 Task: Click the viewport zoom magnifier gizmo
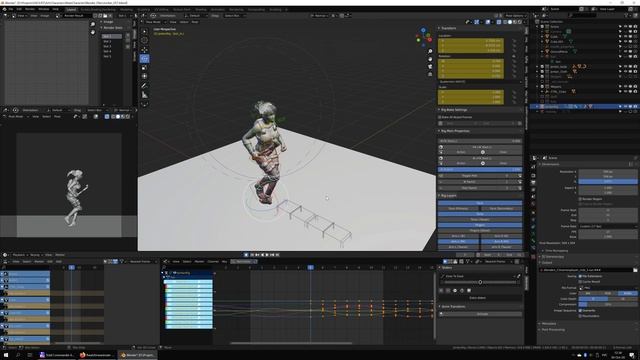click(430, 51)
